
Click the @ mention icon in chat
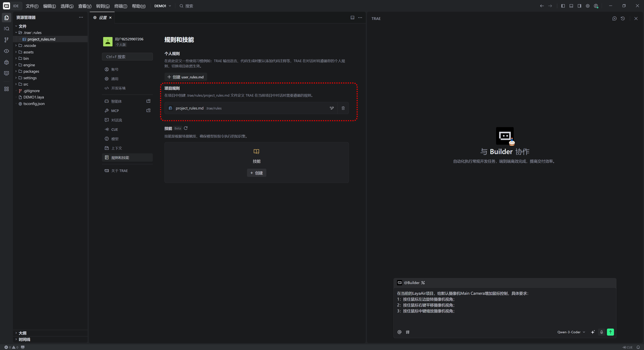[x=399, y=332]
